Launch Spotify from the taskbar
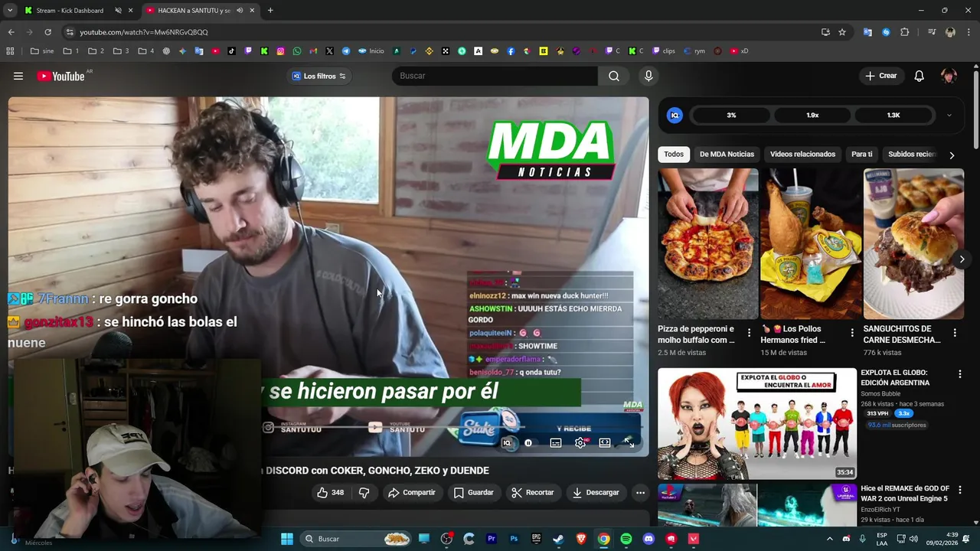 626,539
